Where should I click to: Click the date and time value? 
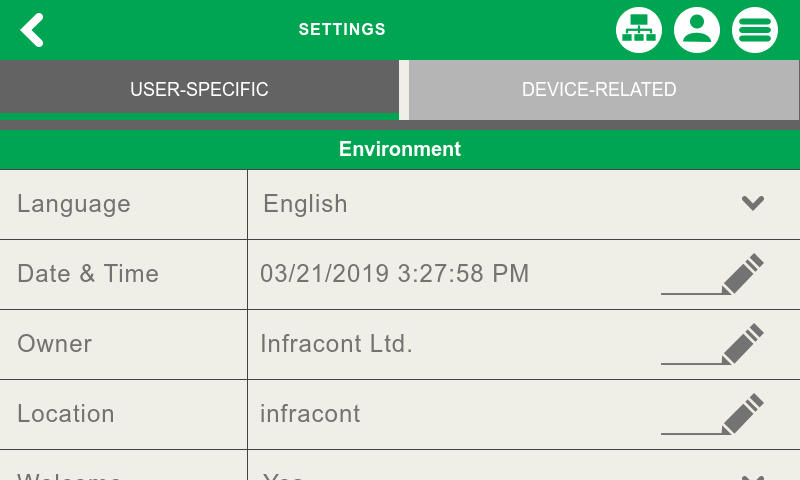pyautogui.click(x=394, y=274)
